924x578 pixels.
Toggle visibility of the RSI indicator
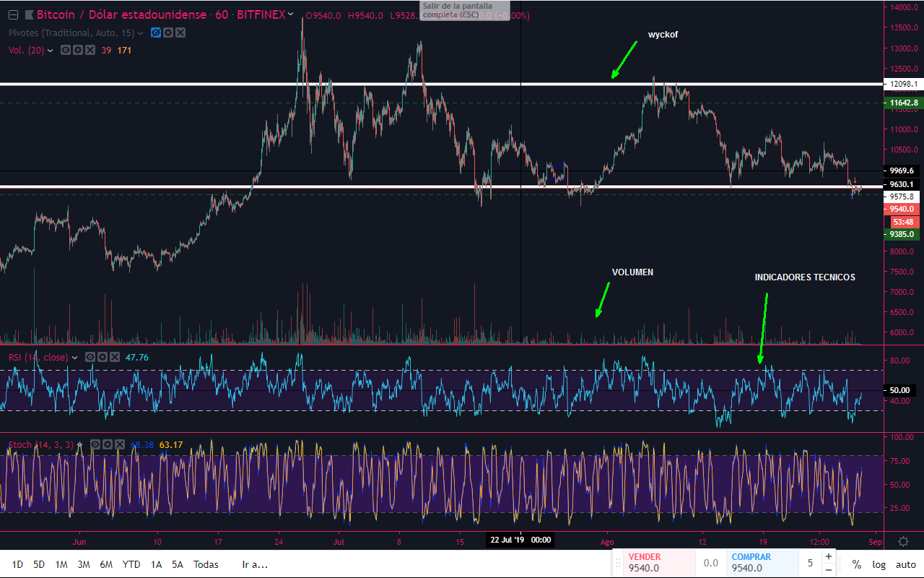(90, 357)
